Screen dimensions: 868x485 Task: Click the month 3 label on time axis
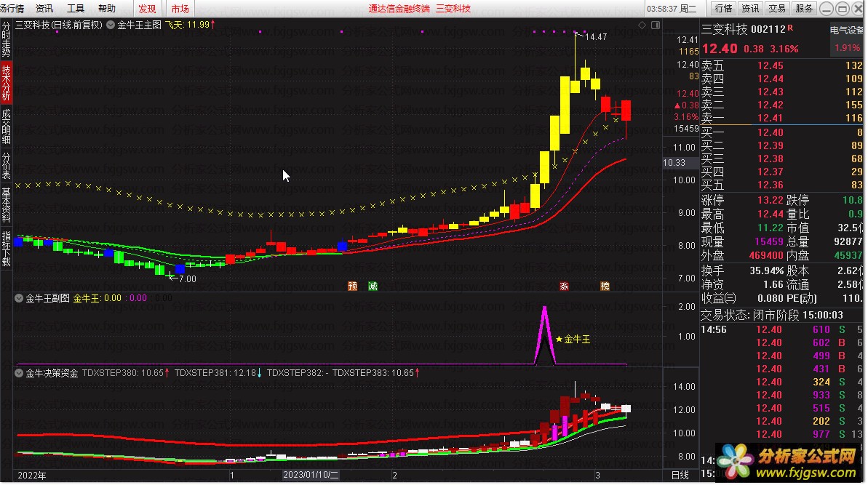coord(598,475)
